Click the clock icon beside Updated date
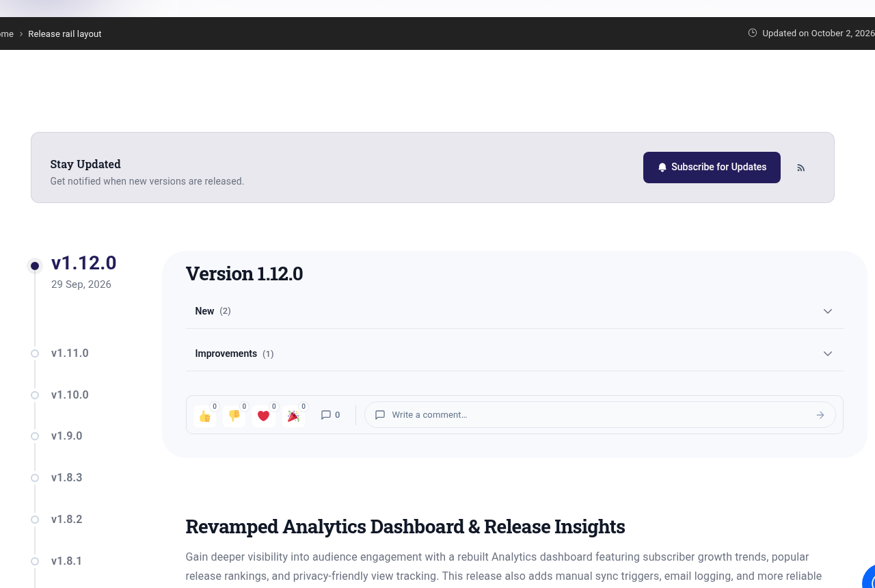 coord(753,33)
